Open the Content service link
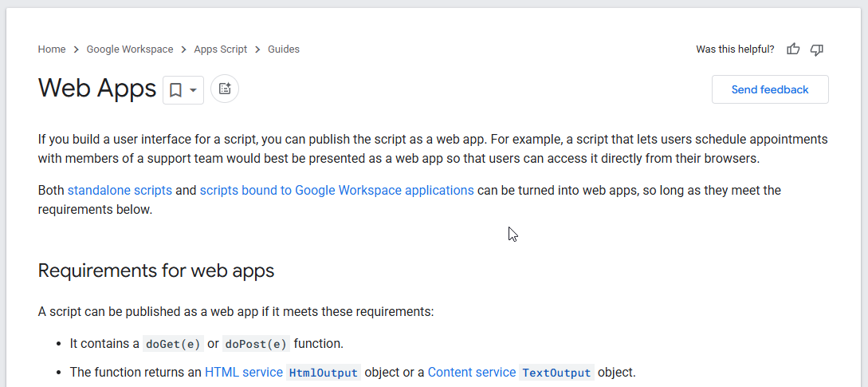The width and height of the screenshot is (868, 387). pyautogui.click(x=470, y=372)
